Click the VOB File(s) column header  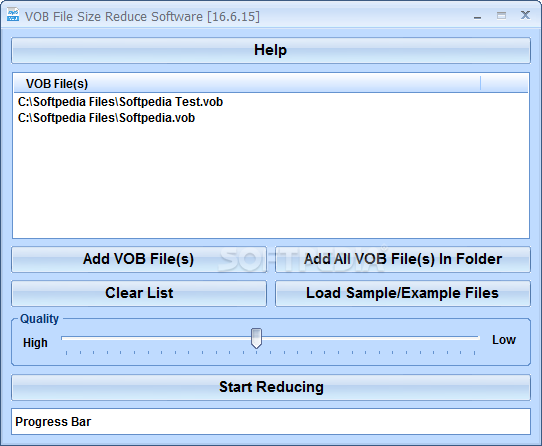(247, 83)
